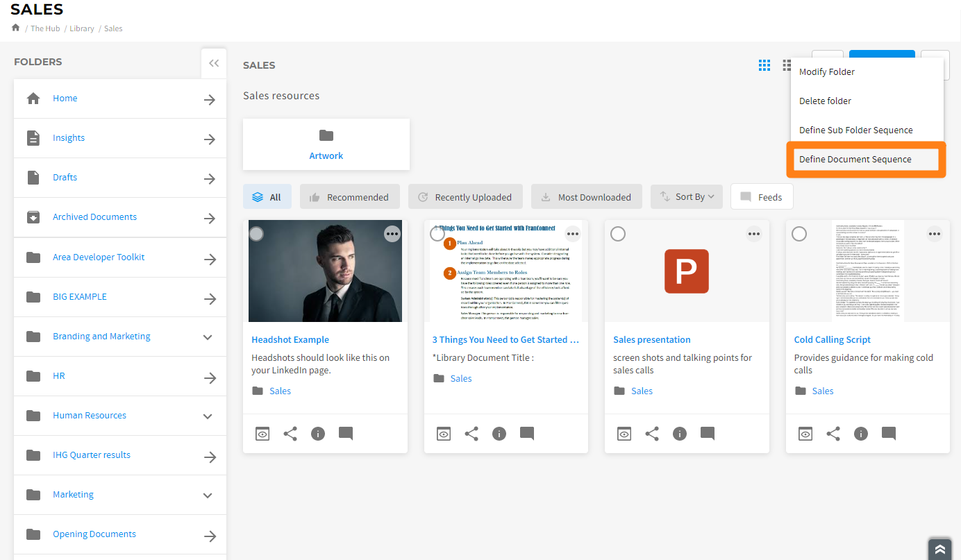Expand the Human Resources folder chevron

tap(207, 416)
